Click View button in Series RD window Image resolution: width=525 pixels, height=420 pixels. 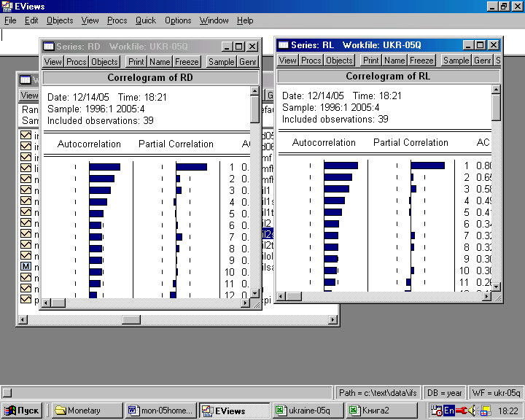click(53, 62)
